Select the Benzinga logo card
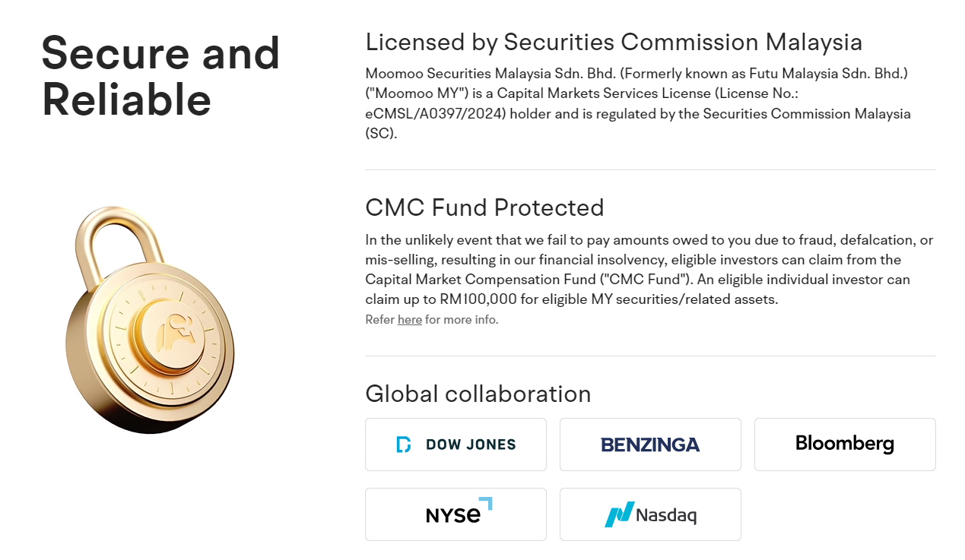Viewport: 965px width, 560px height. point(650,445)
